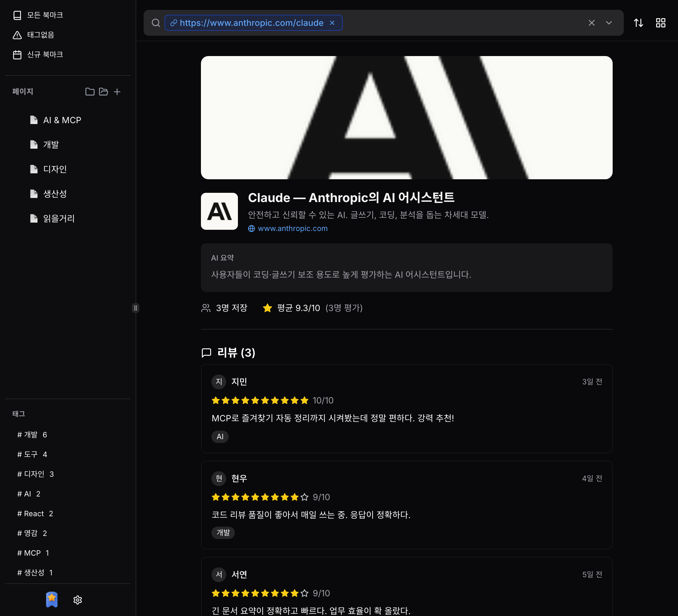Open sort options arrows icon
Screen dimensions: 678x616
[x=638, y=23]
